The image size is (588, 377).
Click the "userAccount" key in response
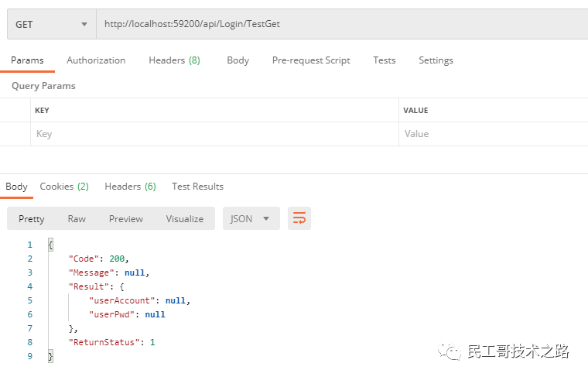122,300
